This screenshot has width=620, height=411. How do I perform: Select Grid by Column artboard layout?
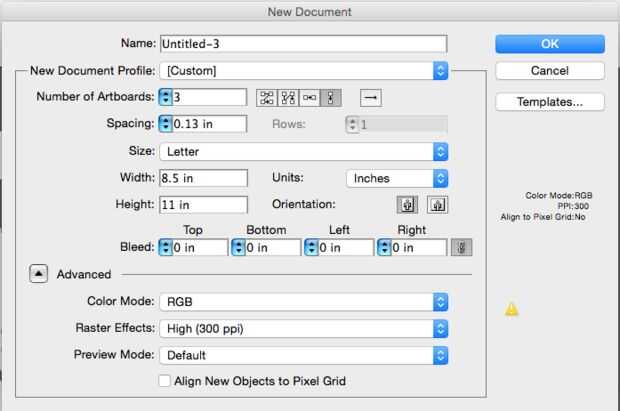[x=289, y=97]
